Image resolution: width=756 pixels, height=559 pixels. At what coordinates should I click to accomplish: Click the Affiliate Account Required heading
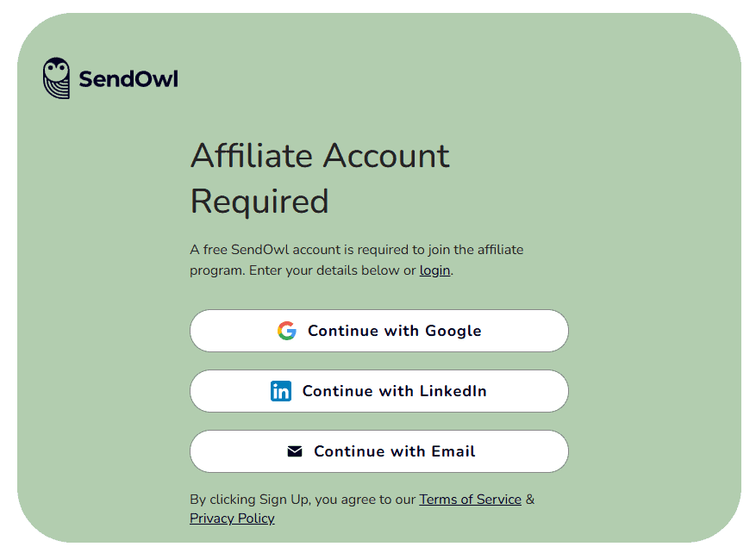[319, 178]
